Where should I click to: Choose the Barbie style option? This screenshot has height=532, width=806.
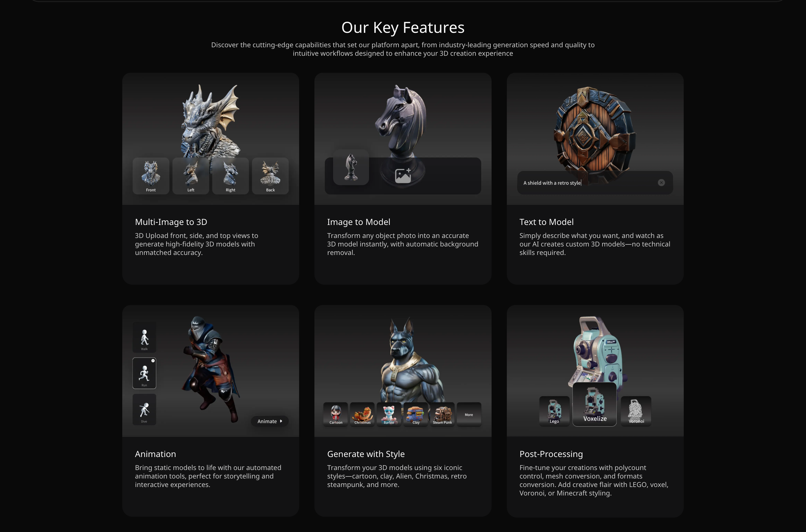[x=389, y=414]
